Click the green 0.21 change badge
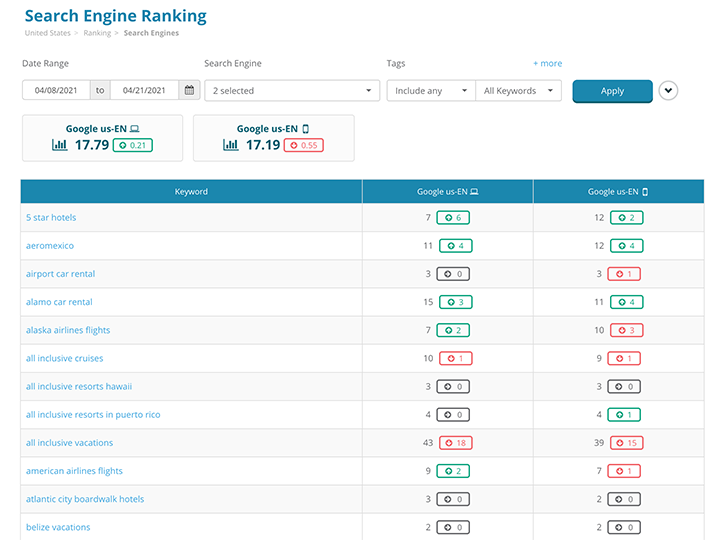720x540 pixels. [x=132, y=146]
